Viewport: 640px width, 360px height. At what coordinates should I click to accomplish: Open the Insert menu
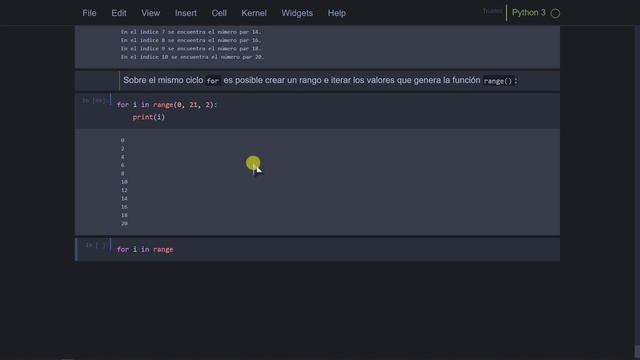[x=186, y=13]
